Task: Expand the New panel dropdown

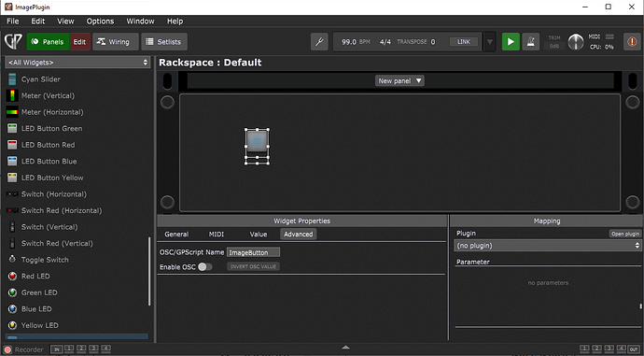Action: tap(399, 81)
